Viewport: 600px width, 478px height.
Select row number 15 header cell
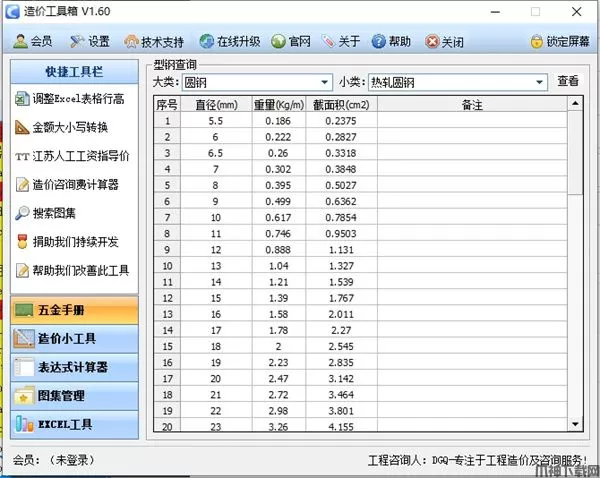tap(167, 346)
